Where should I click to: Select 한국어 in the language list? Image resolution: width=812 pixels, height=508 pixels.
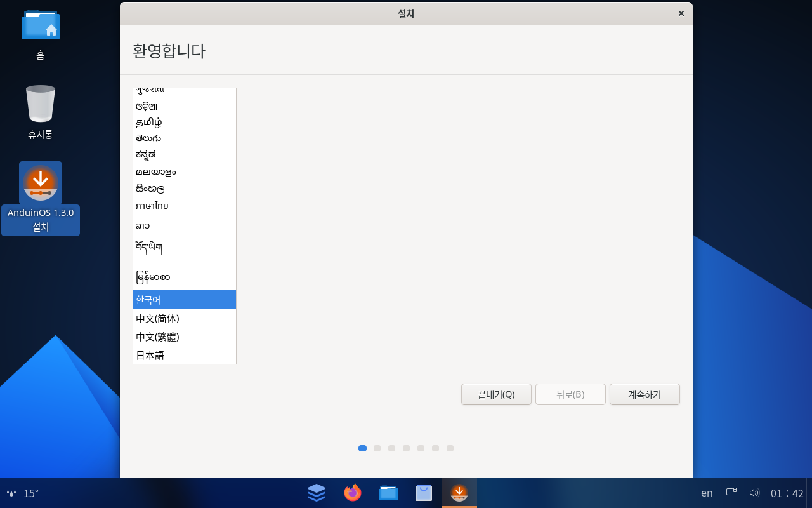[x=185, y=300]
